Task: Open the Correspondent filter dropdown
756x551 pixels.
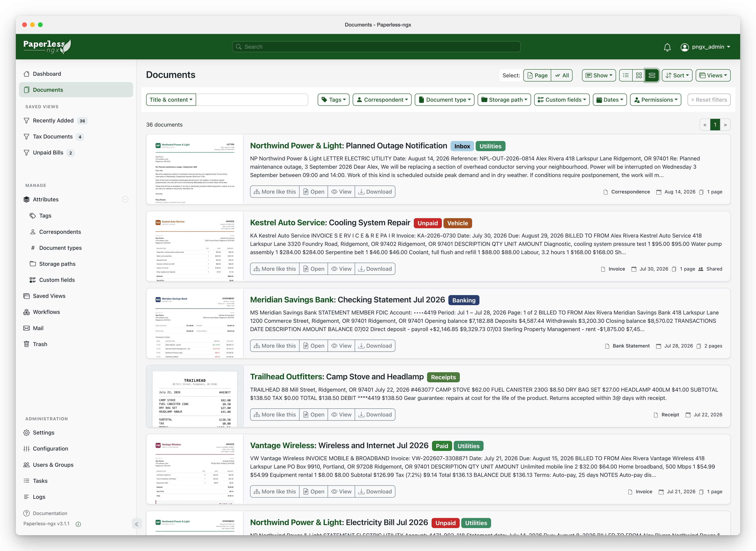Action: point(382,100)
